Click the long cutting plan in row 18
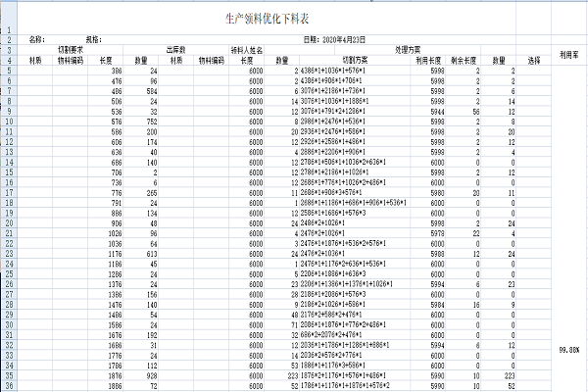 (353, 203)
